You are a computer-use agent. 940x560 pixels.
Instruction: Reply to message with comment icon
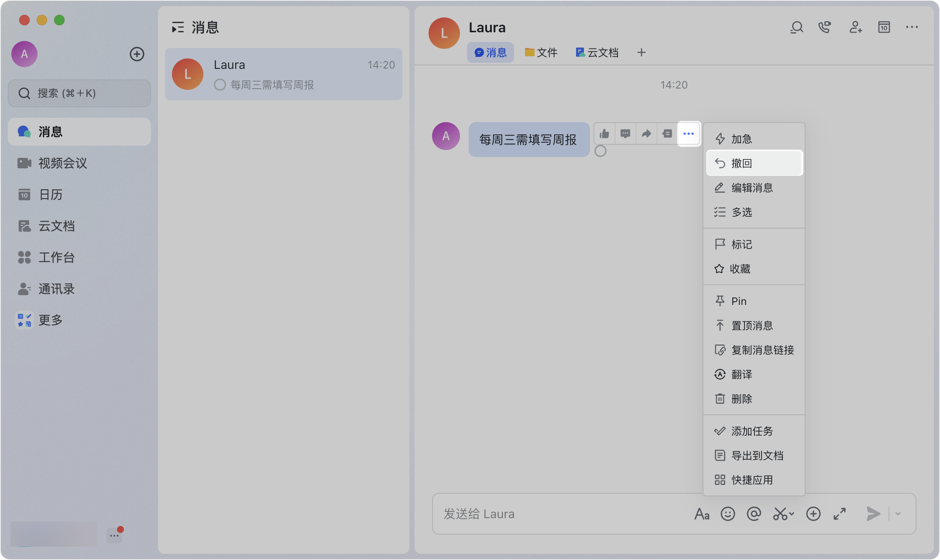(625, 134)
